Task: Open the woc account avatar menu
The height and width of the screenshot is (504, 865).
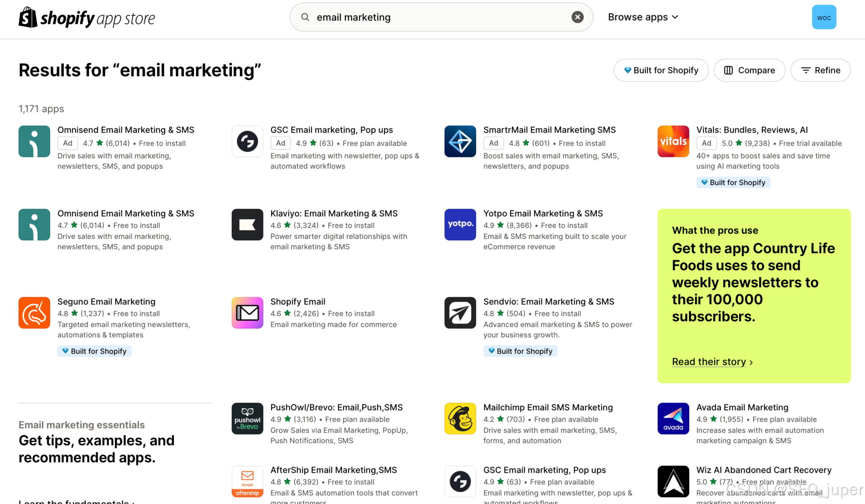Action: 824,17
